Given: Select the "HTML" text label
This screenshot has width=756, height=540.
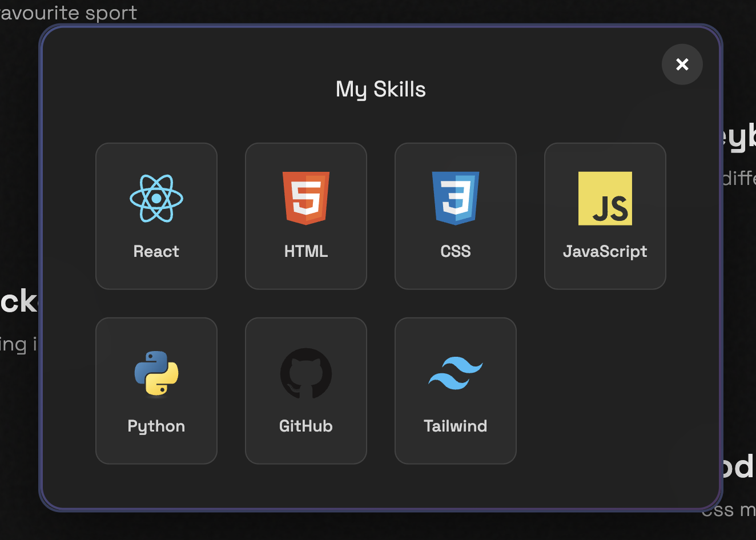Looking at the screenshot, I should [306, 251].
